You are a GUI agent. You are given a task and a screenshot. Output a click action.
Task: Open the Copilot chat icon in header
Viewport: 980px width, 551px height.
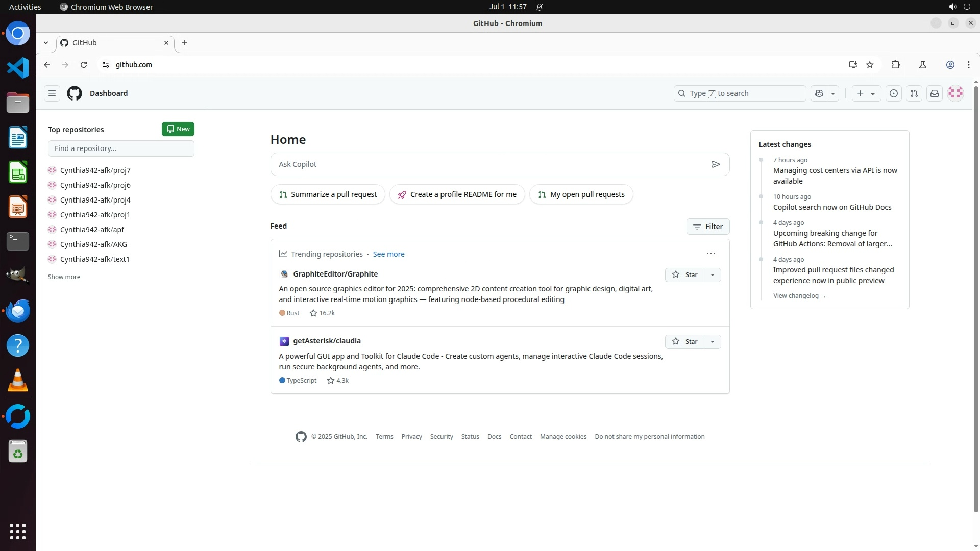tap(819, 93)
